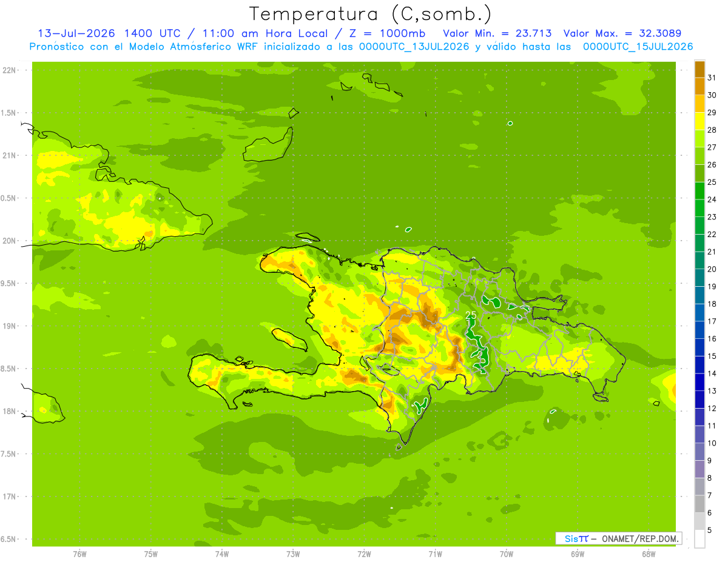The height and width of the screenshot is (562, 728).
Task: Click the '18N' latitude axis label
Action: pyautogui.click(x=9, y=411)
